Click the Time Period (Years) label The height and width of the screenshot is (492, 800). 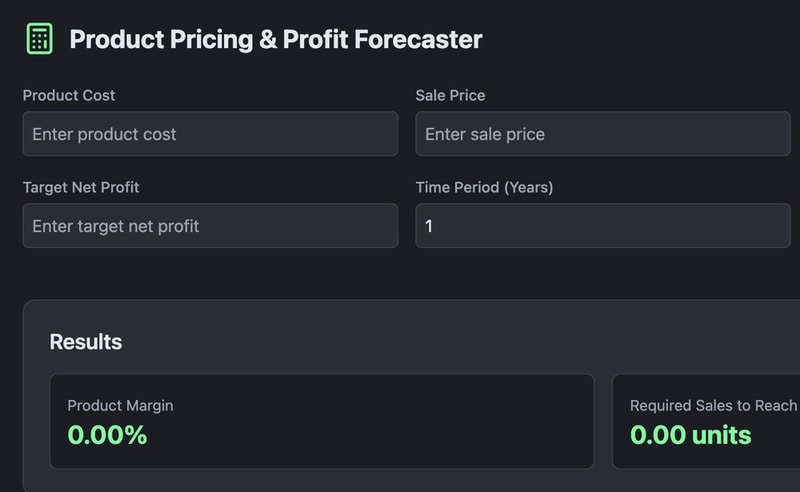point(484,187)
